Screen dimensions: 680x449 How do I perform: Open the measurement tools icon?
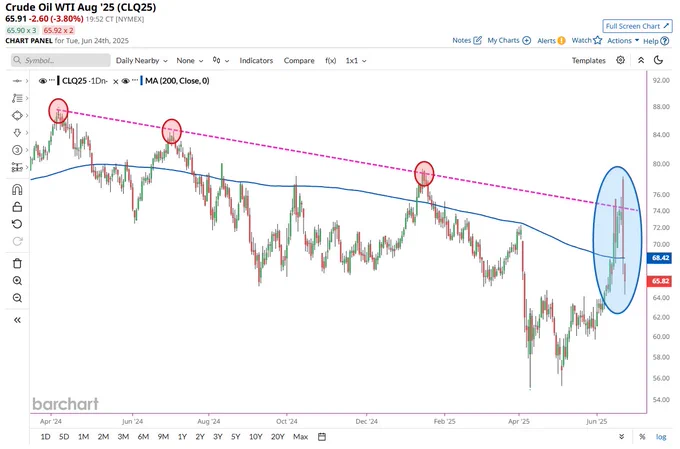pyautogui.click(x=17, y=167)
